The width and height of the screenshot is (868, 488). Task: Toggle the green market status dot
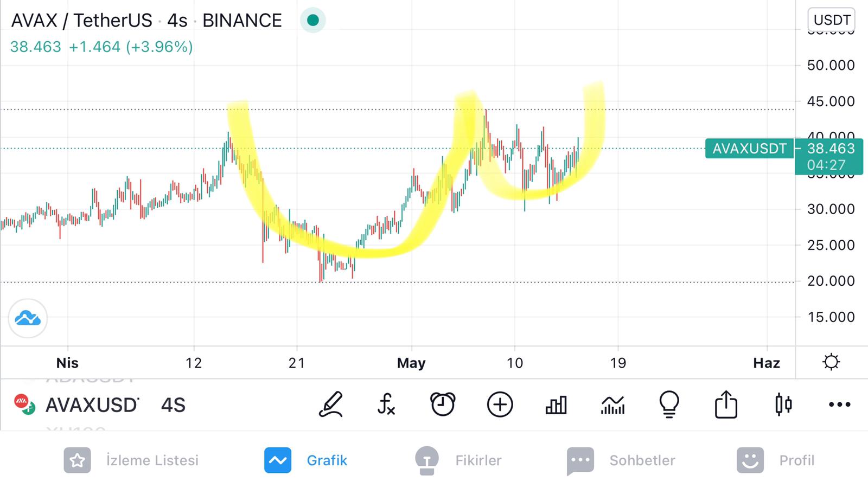pos(312,20)
